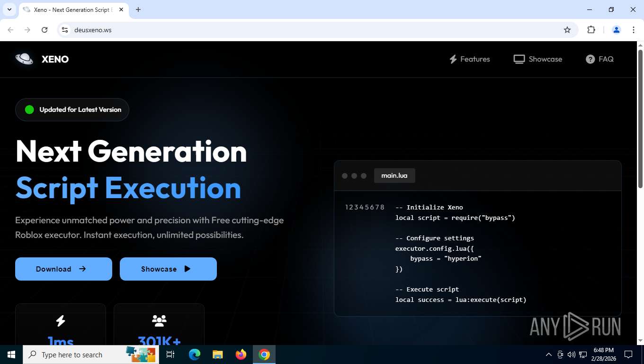Open network settings tray icon
Image resolution: width=644 pixels, height=364 pixels.
583,355
